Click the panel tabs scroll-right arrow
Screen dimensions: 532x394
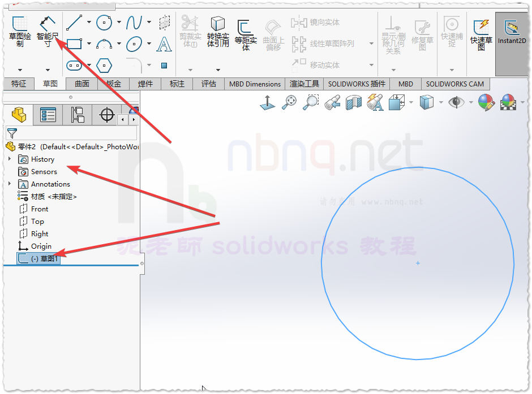pyautogui.click(x=134, y=119)
